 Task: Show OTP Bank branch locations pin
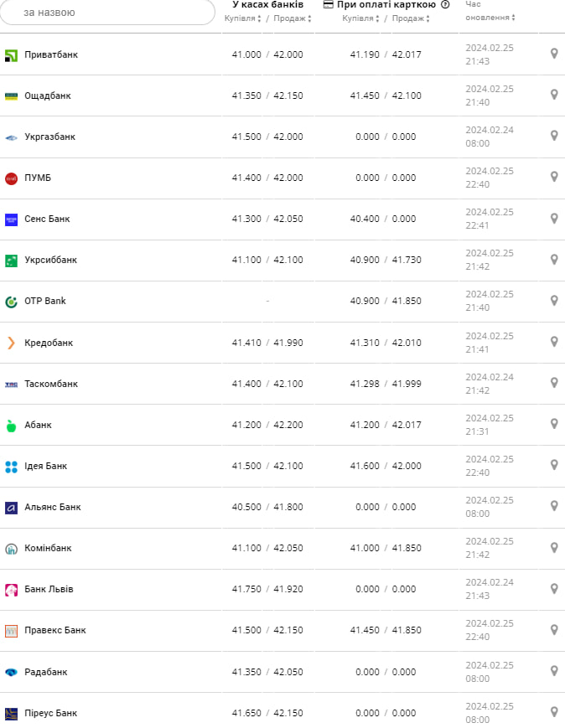tap(554, 301)
